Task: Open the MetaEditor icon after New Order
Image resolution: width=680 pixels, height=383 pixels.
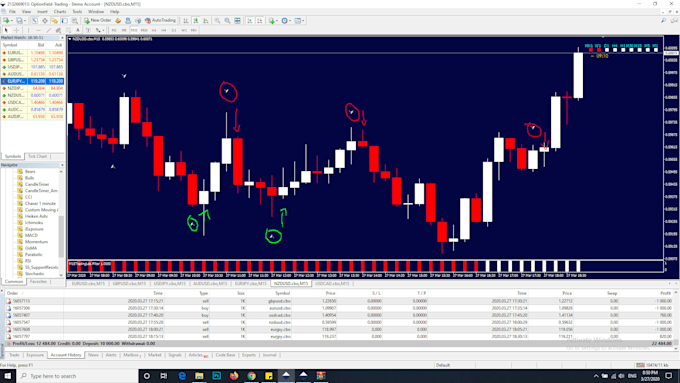Action: click(x=118, y=20)
